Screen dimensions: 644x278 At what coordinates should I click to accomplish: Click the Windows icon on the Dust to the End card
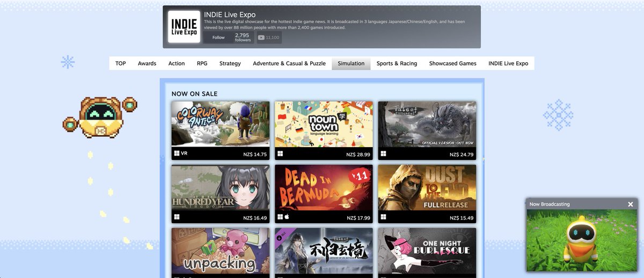pos(383,217)
